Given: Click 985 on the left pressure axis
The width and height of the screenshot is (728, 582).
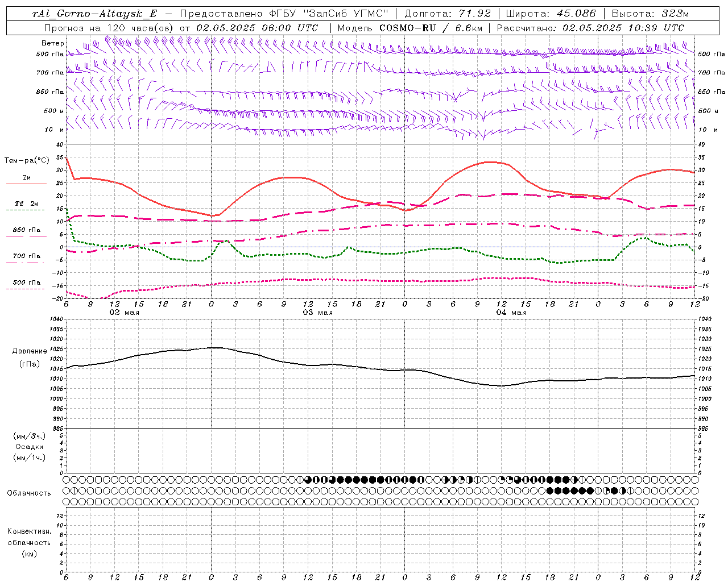Looking at the screenshot, I should [59, 429].
